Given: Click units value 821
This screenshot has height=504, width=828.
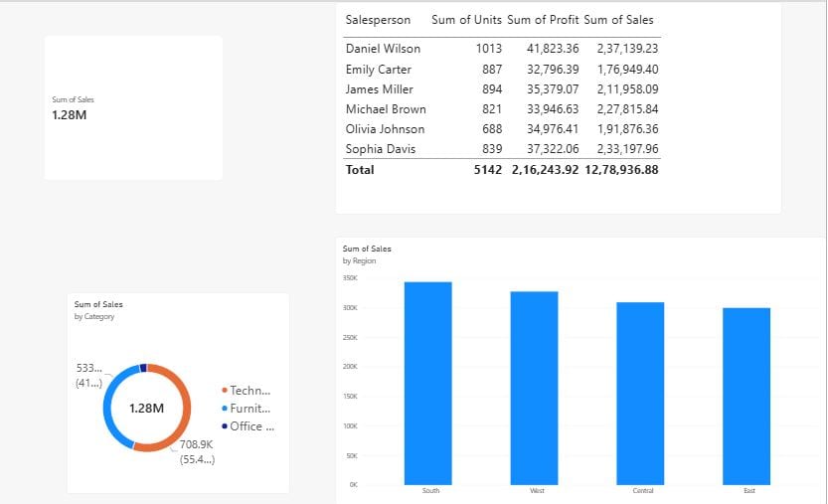Looking at the screenshot, I should point(492,109).
